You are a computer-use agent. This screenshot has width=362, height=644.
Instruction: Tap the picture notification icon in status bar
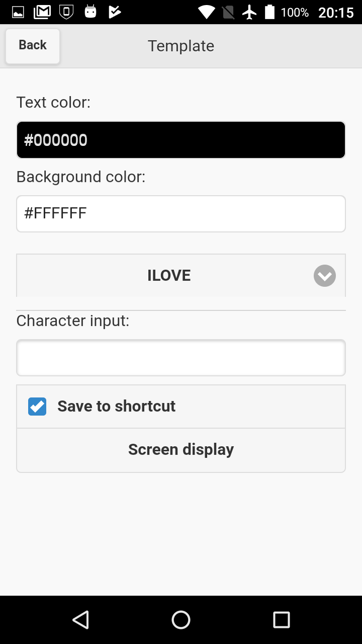click(18, 12)
